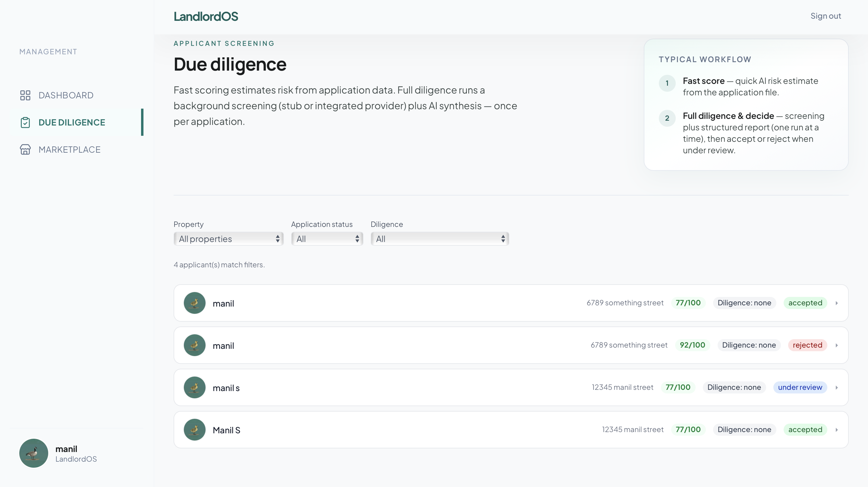Viewport: 868px width, 487px height.
Task: Click workflow step 2 number badge
Action: click(667, 118)
